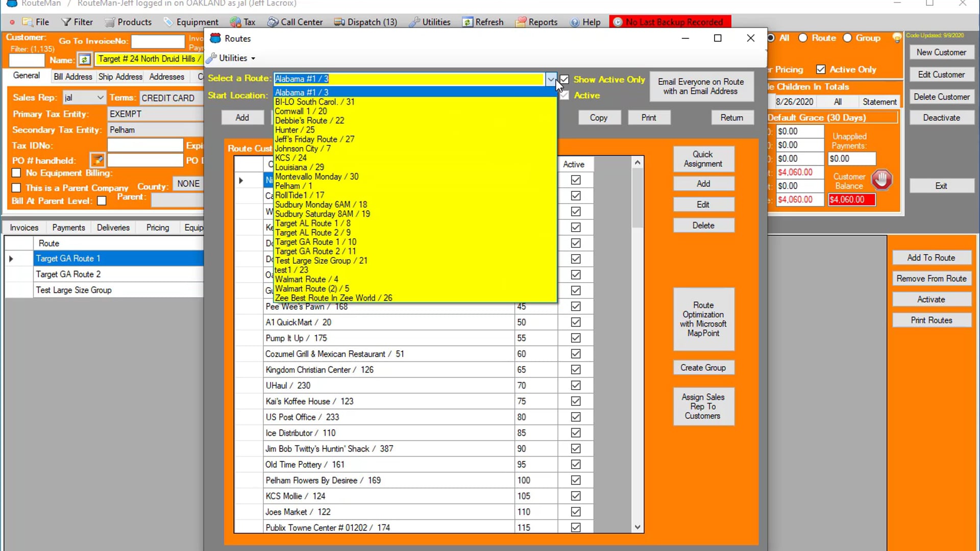Click the Go To InvoiceNo input field
This screenshot has width=980, height=551.
[158, 41]
